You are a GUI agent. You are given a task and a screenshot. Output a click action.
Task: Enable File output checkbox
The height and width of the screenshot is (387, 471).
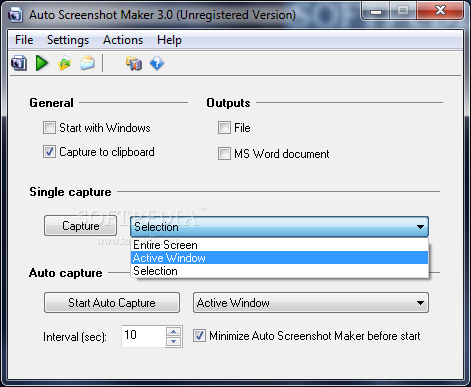point(224,128)
